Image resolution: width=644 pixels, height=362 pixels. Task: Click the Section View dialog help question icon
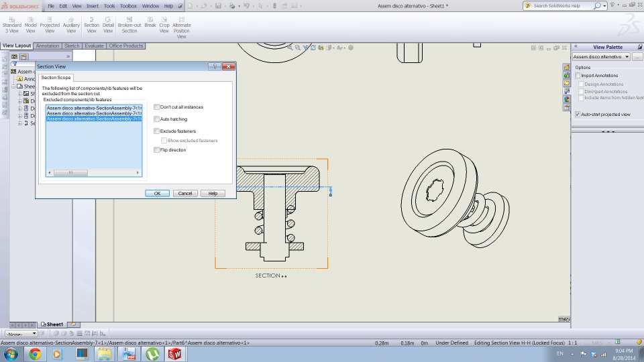[215, 66]
